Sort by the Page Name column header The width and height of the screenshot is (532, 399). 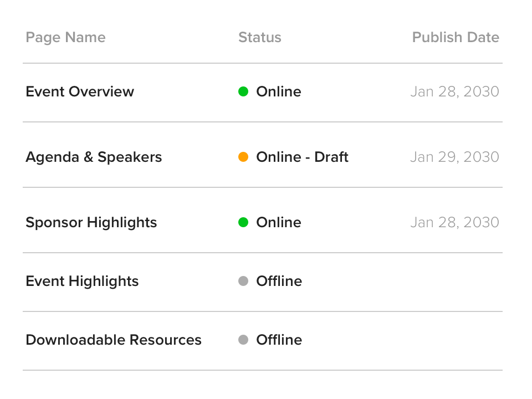pos(65,37)
